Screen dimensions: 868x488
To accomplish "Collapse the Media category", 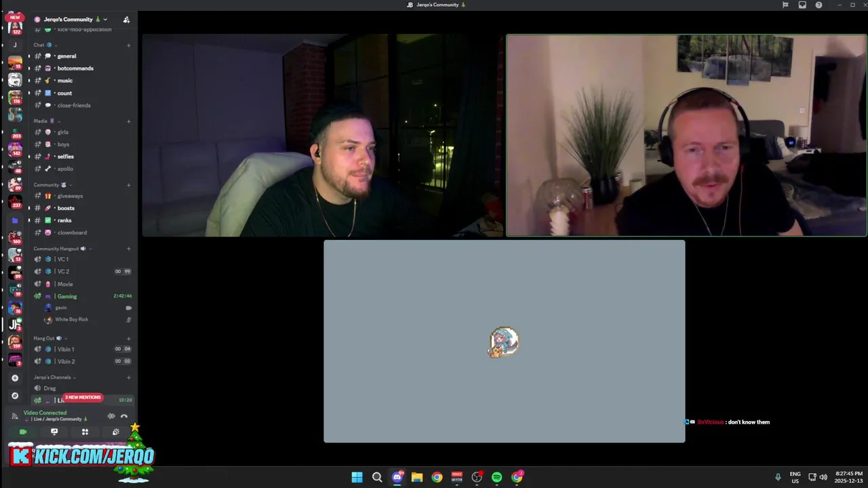I will 47,121.
